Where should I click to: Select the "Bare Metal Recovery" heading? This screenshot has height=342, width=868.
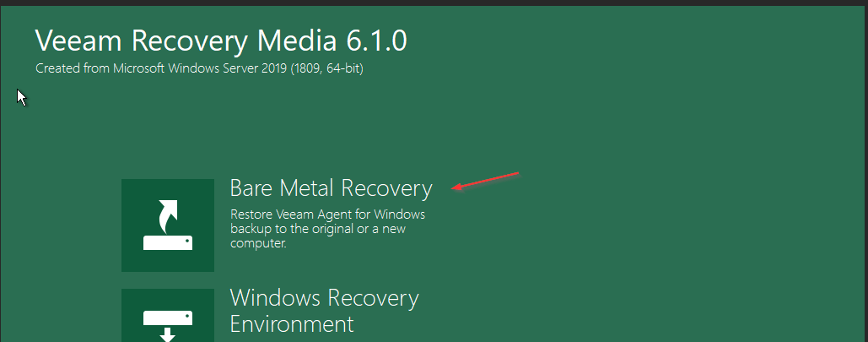pos(331,189)
